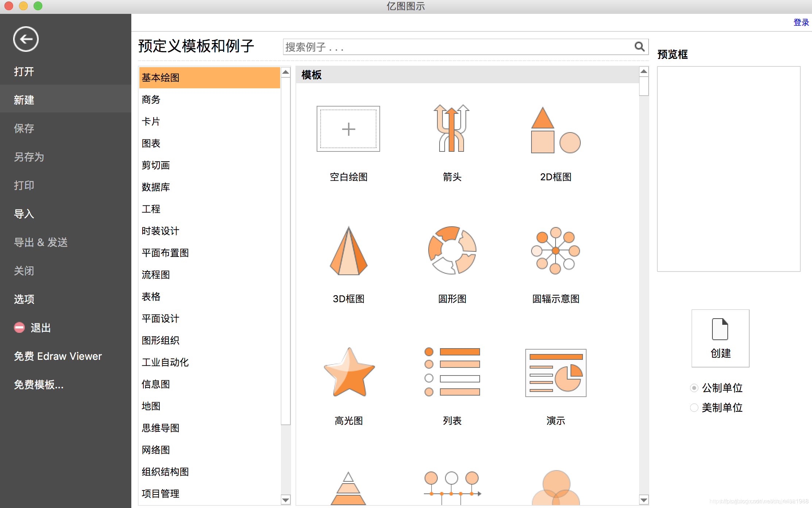Click the 退出 exit label

(40, 328)
